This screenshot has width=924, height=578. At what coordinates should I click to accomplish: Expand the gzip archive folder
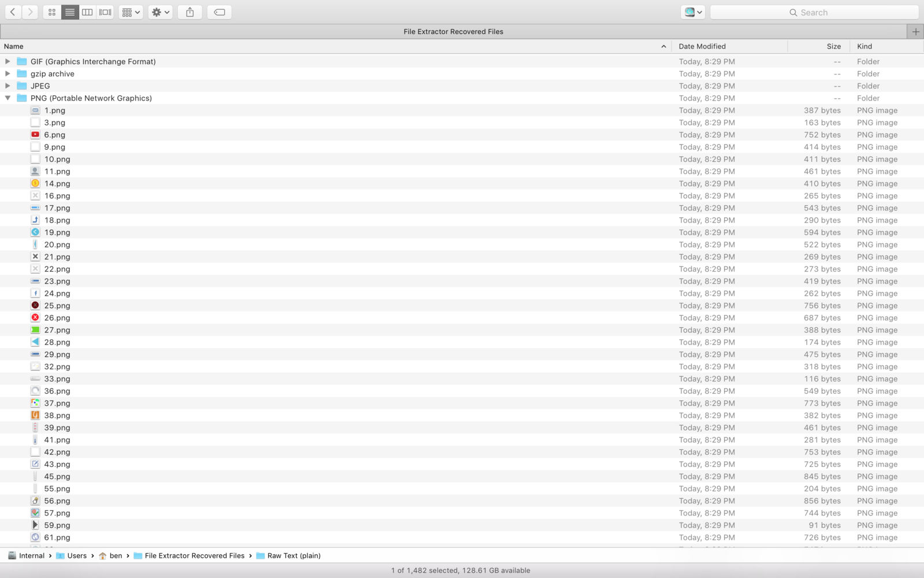pos(8,73)
